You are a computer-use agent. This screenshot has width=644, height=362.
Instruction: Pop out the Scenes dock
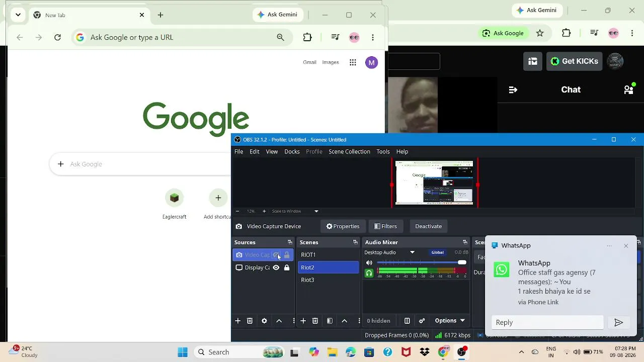pyautogui.click(x=355, y=242)
